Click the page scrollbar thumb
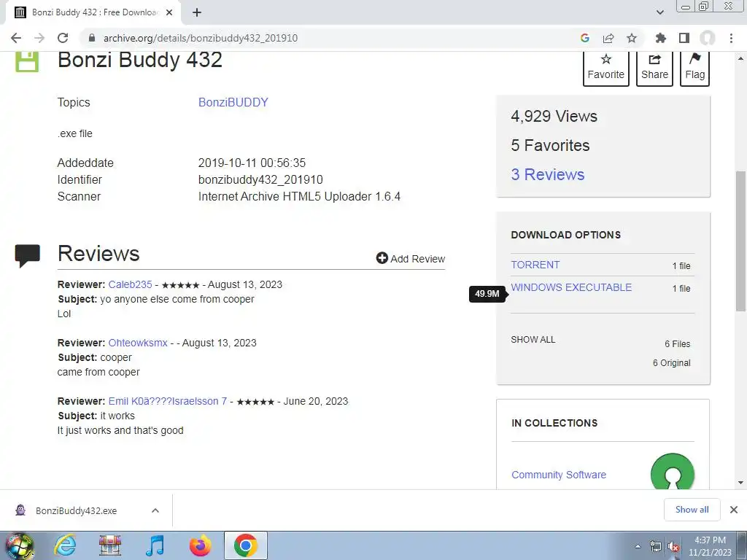 pos(741,241)
